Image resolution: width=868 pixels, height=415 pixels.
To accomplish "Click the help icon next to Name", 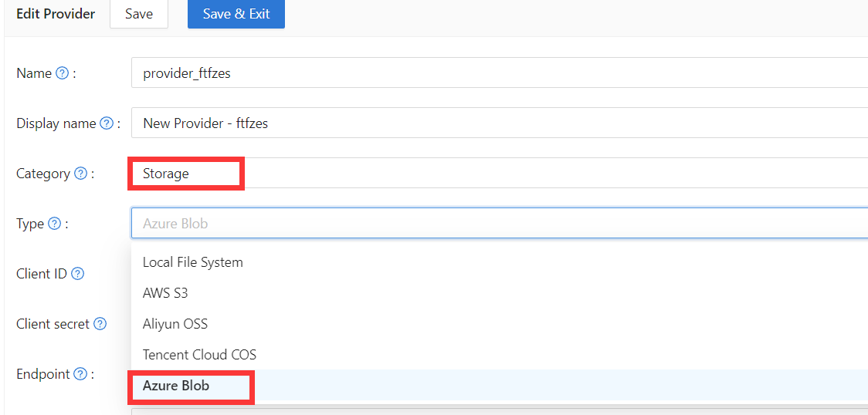I will (x=63, y=73).
